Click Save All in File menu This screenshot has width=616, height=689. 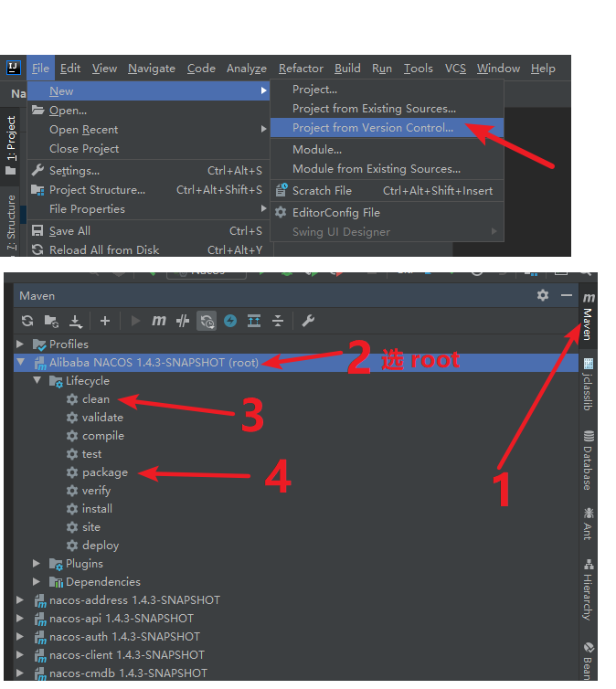pyautogui.click(x=148, y=230)
